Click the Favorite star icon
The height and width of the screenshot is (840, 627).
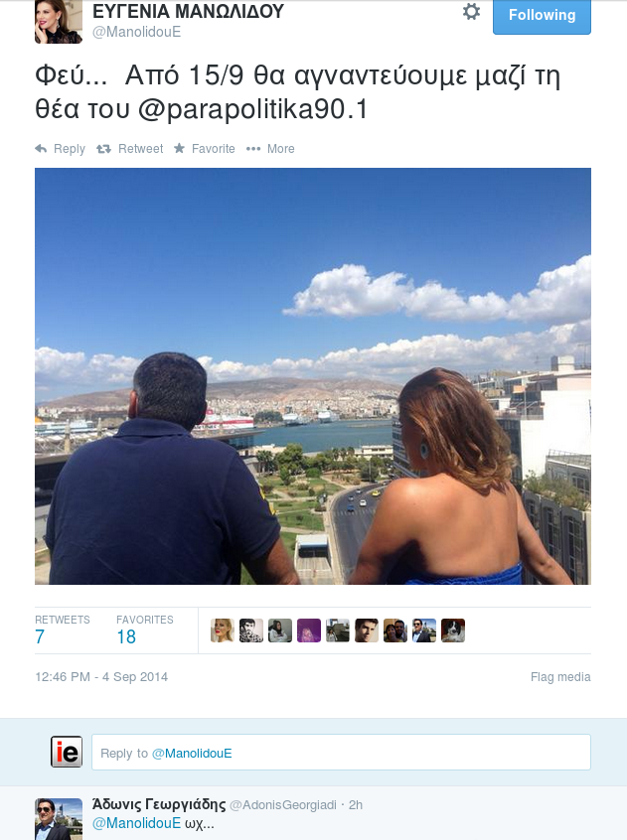coord(179,148)
